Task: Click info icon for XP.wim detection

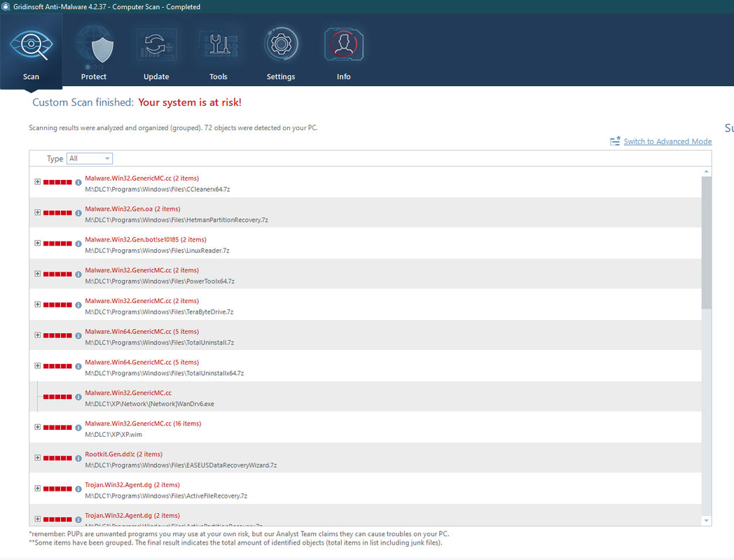Action: coord(78,428)
